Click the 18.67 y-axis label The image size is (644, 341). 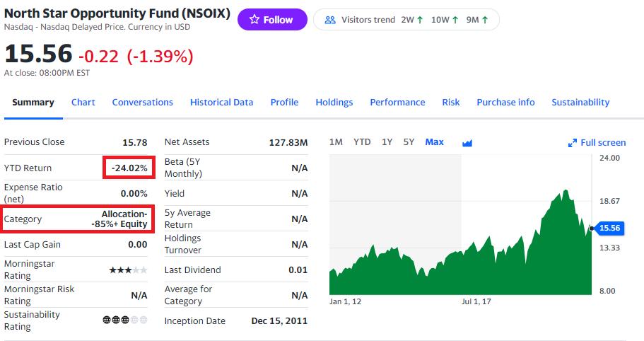coord(609,201)
